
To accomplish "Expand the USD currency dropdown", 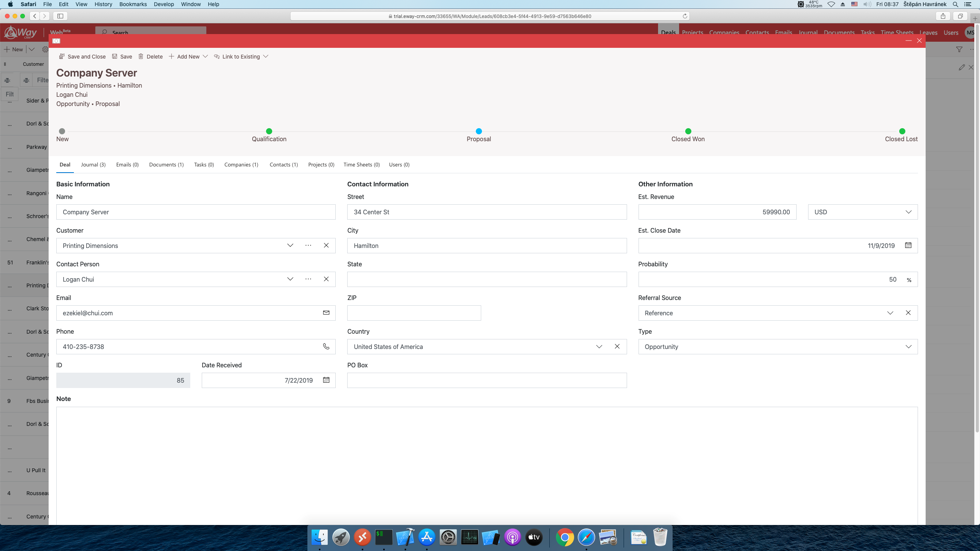I will (x=908, y=212).
